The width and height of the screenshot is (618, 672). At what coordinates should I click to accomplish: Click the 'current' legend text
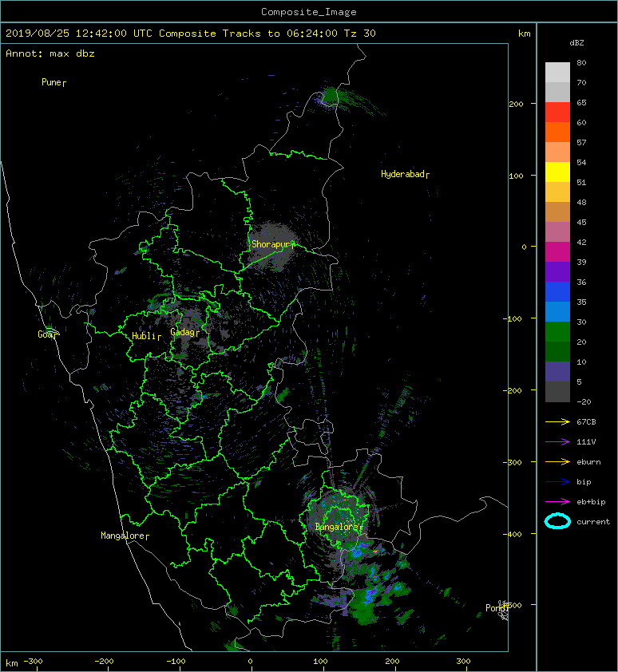(x=593, y=522)
